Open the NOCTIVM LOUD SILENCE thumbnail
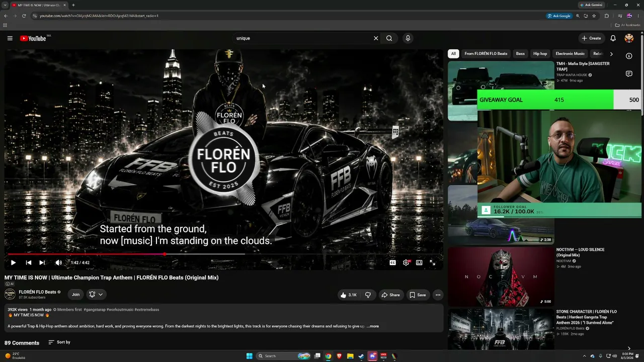Image resolution: width=644 pixels, height=362 pixels. click(501, 276)
